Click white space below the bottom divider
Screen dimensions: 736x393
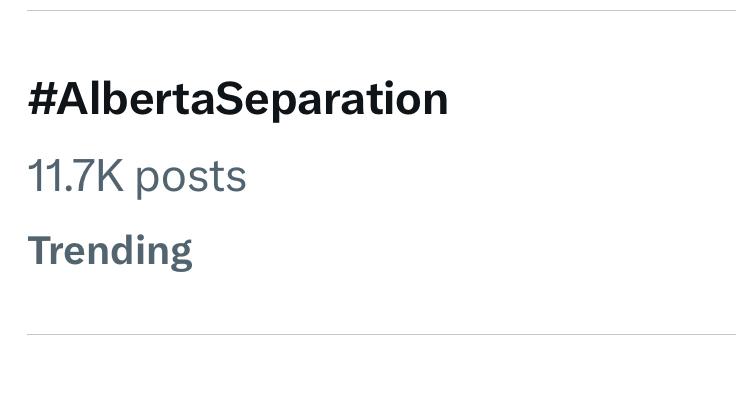pos(381,364)
